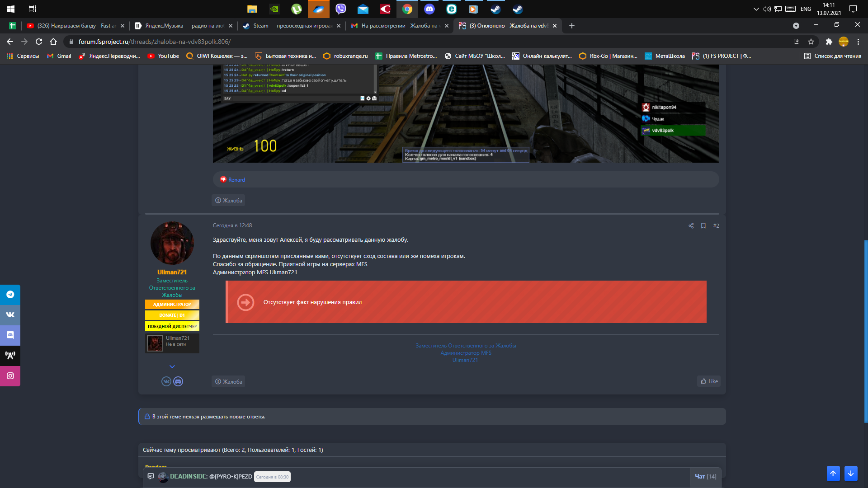
Task: Open the Чат [14] panel
Action: pos(705,476)
